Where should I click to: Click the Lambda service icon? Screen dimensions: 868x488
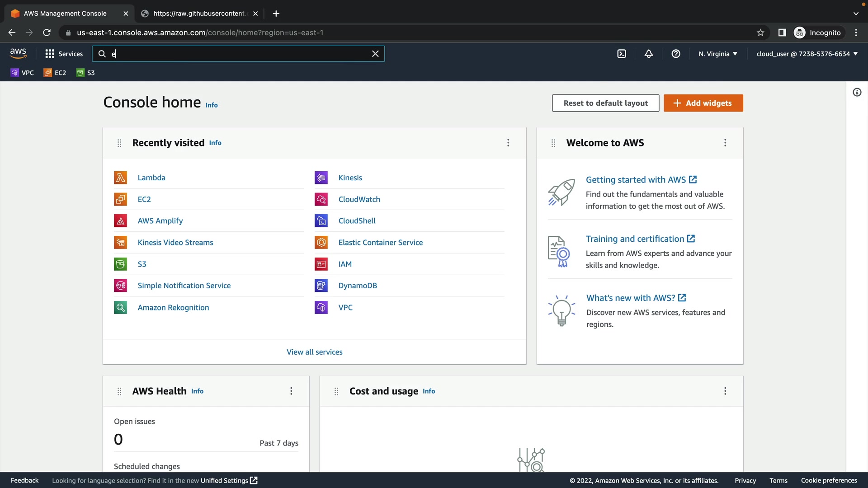(x=120, y=178)
